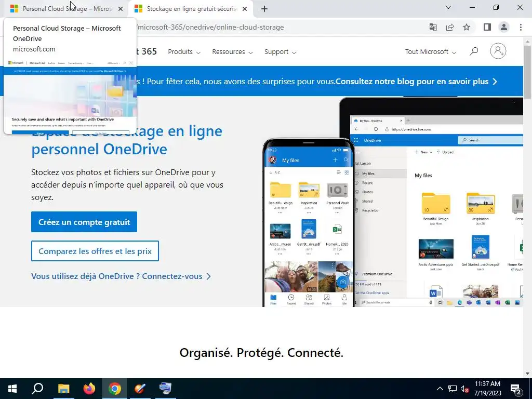The image size is (532, 399).
Task: Close the Personal Cloud Storage tab
Action: [x=121, y=9]
